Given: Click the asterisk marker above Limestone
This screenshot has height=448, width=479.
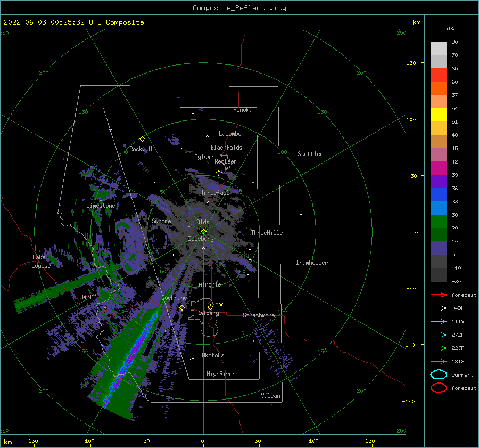Looking at the screenshot, I should click(x=101, y=201).
